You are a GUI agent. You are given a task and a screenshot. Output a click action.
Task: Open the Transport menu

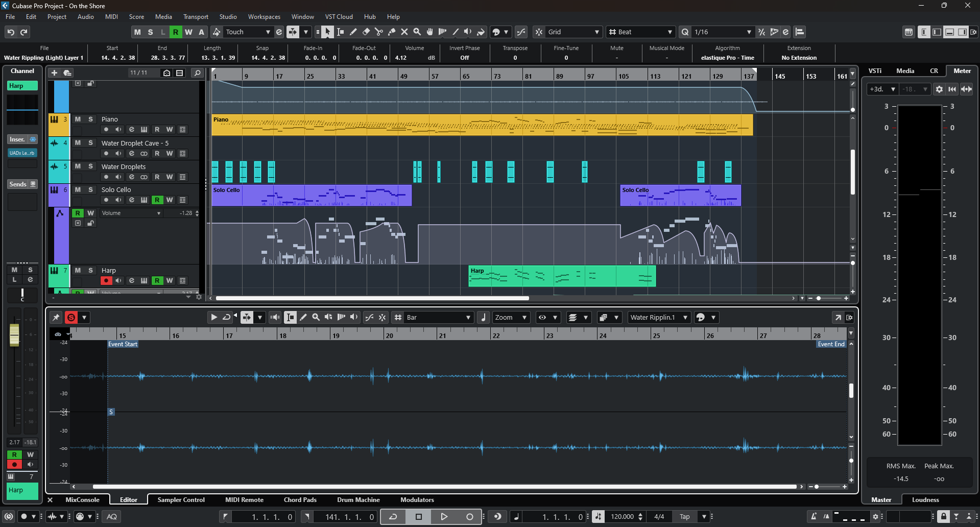point(196,17)
